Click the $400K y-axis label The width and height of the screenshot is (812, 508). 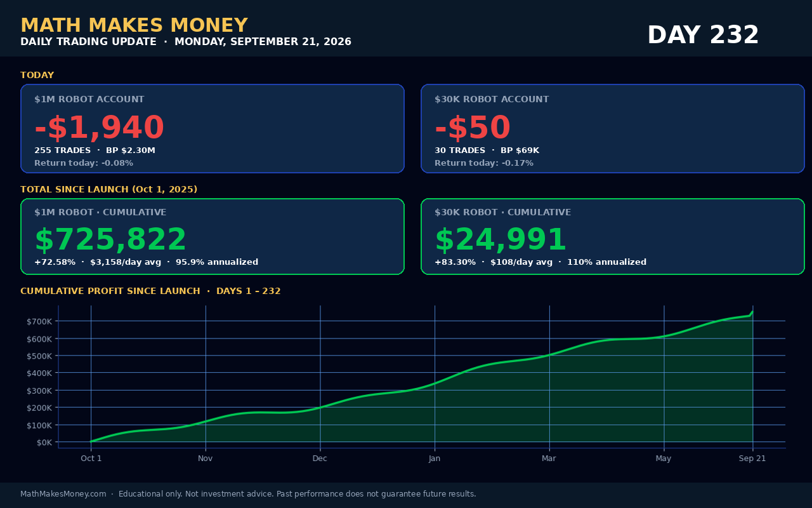coord(39,373)
